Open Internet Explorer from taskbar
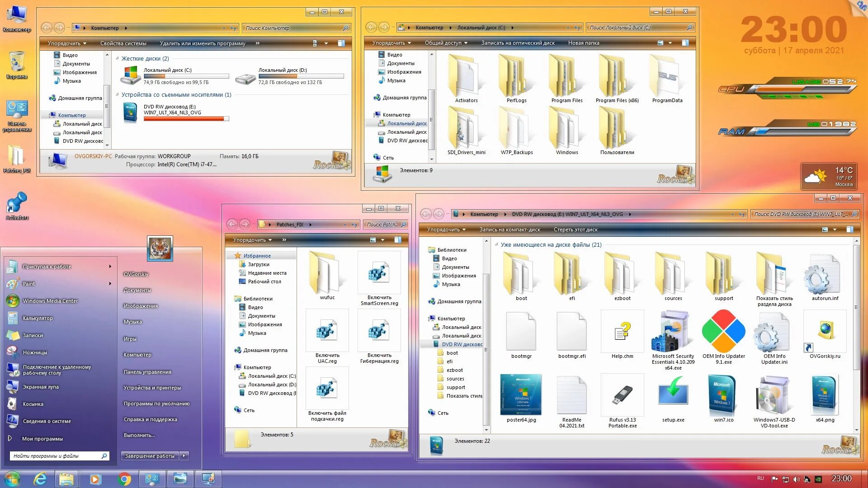Screen dimensions: 868x488 point(41,479)
